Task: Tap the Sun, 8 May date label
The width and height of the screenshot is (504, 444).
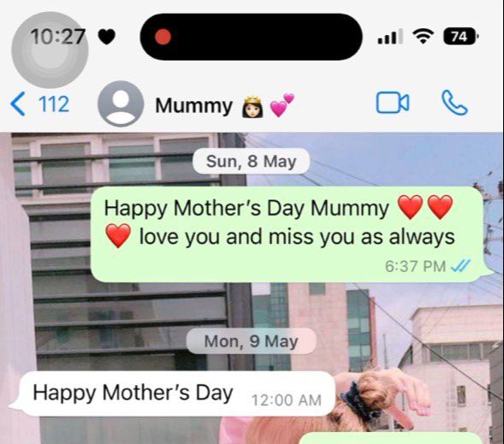Action: (x=251, y=162)
